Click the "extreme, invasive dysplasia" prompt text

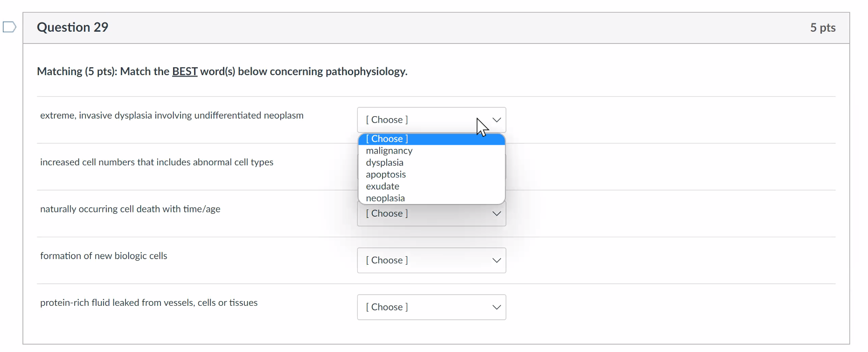coord(172,115)
